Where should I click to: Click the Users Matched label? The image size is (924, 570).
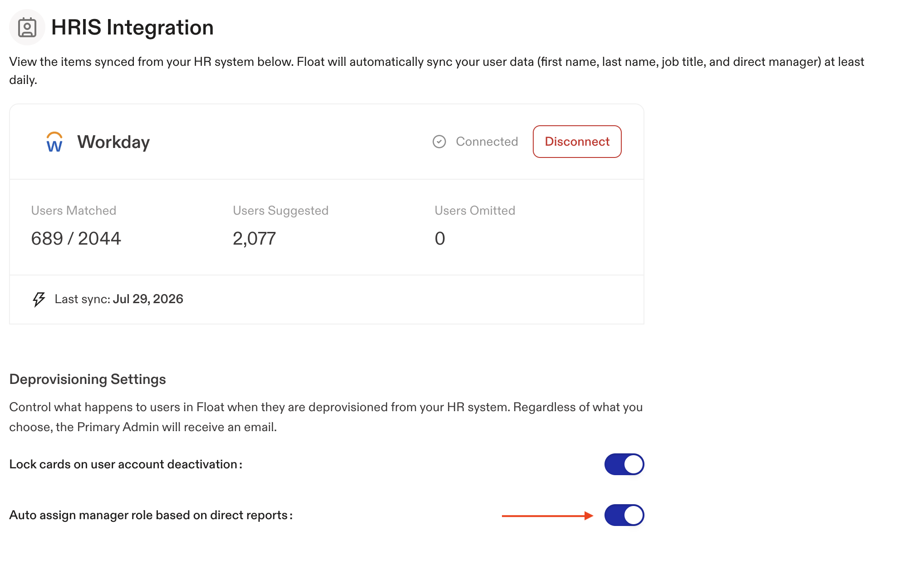click(74, 211)
